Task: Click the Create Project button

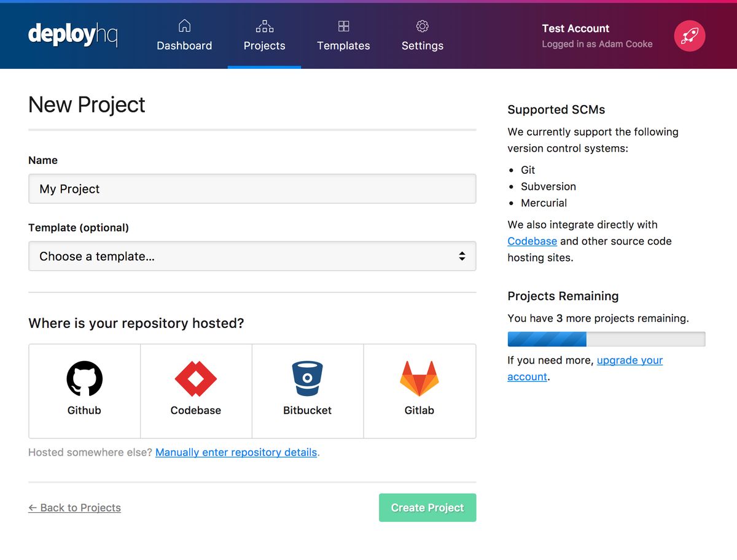Action: pos(427,508)
